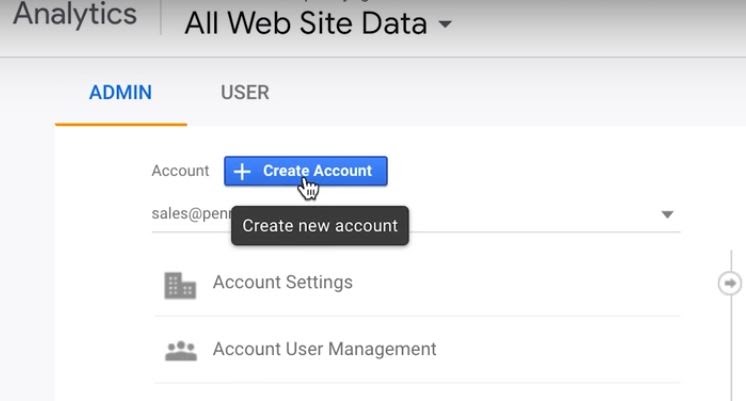This screenshot has width=746, height=401.
Task: Click the Create new account tooltip
Action: (x=320, y=226)
